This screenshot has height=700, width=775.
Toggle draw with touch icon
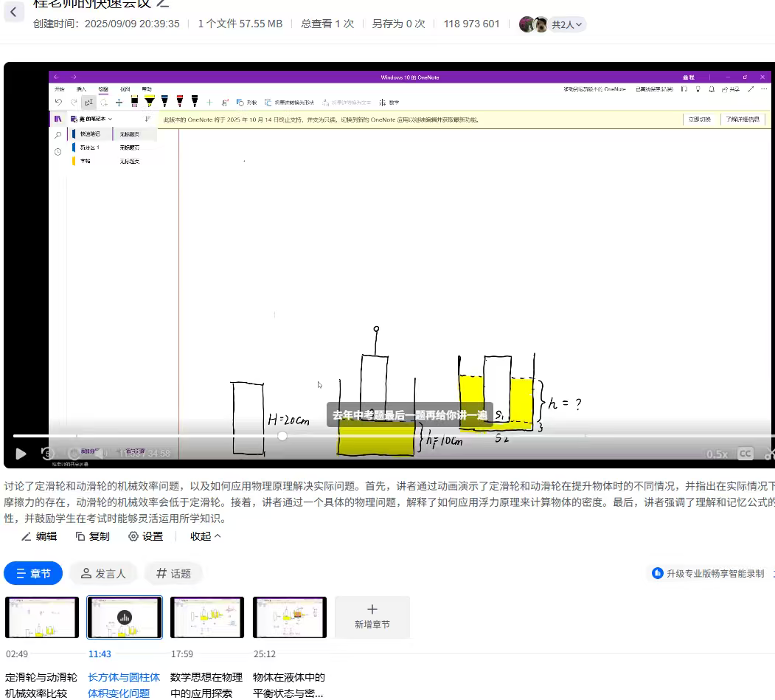click(225, 103)
